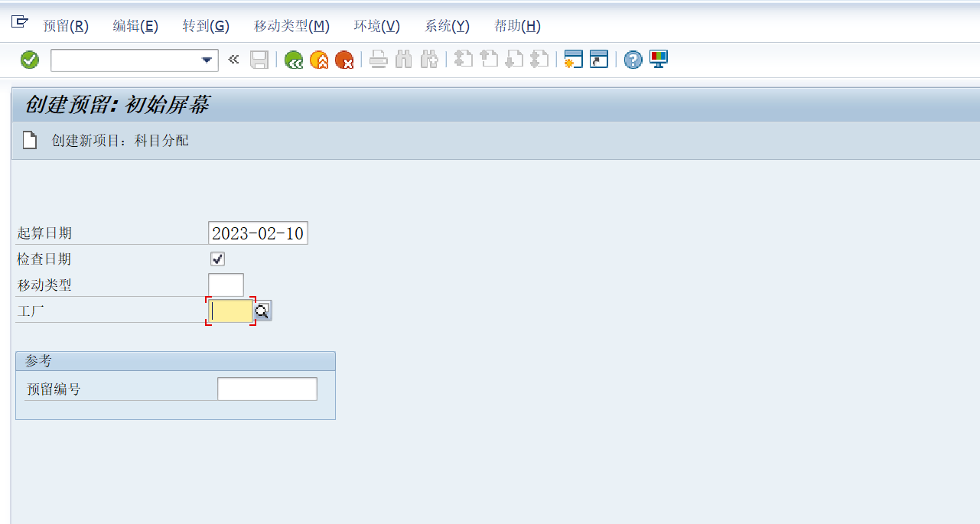980x524 pixels.
Task: Click the green checkmark Enter icon
Action: tap(30, 60)
